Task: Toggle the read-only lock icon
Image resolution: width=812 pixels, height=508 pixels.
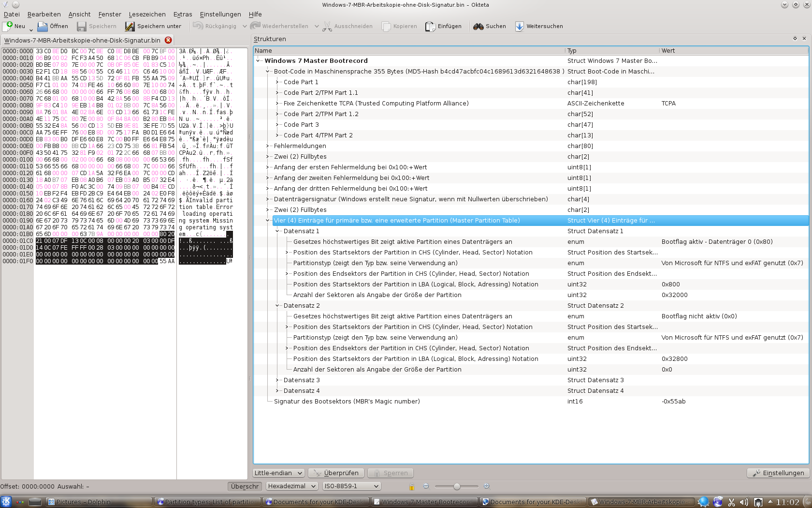Action: (412, 486)
